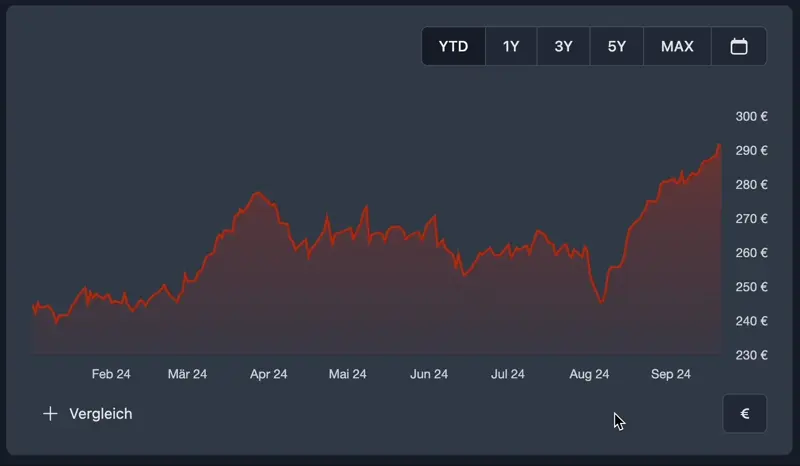Image resolution: width=800 pixels, height=466 pixels.
Task: Click the plus icon beside Vergleich
Action: (50, 414)
